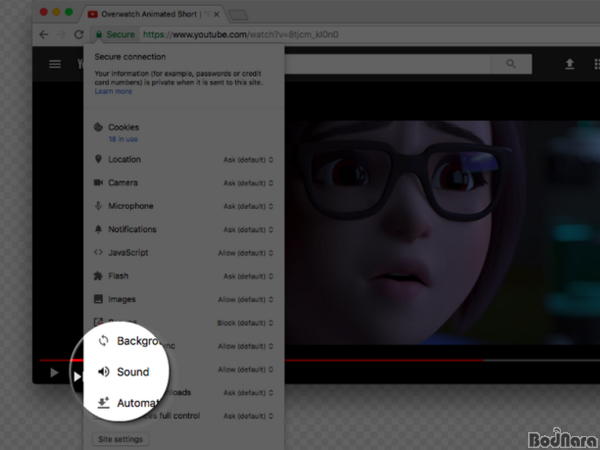Image resolution: width=600 pixels, height=450 pixels.
Task: Click the Cookies label
Action: 124,127
